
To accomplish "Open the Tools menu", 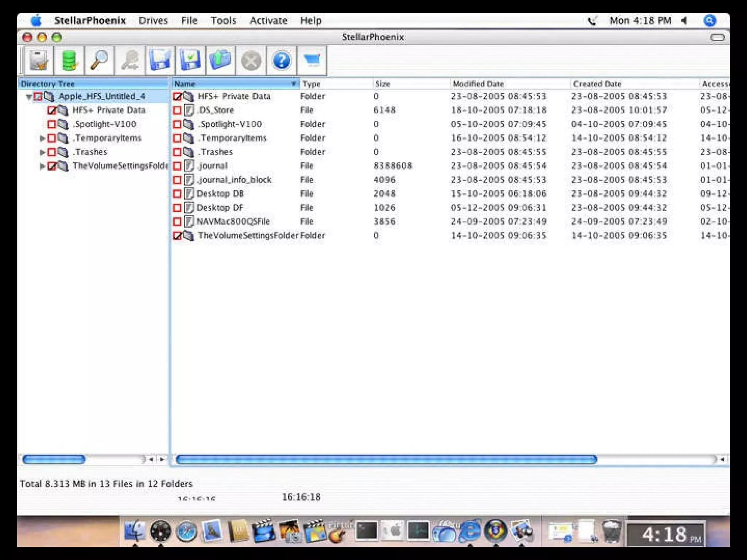I will 223,21.
